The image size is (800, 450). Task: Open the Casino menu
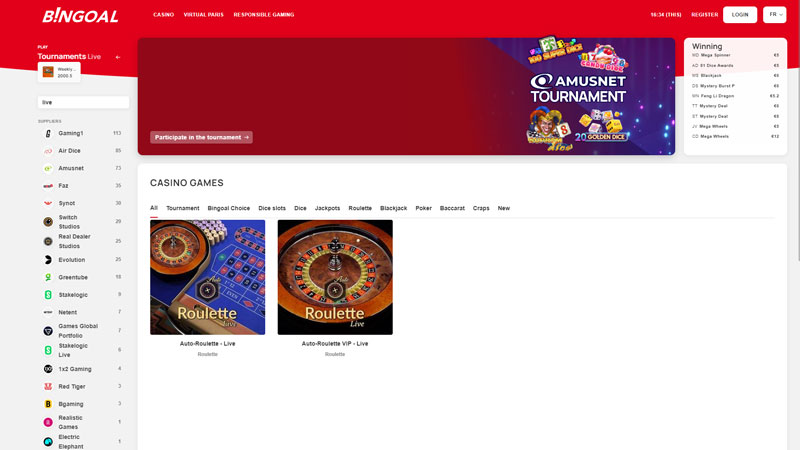click(x=163, y=15)
